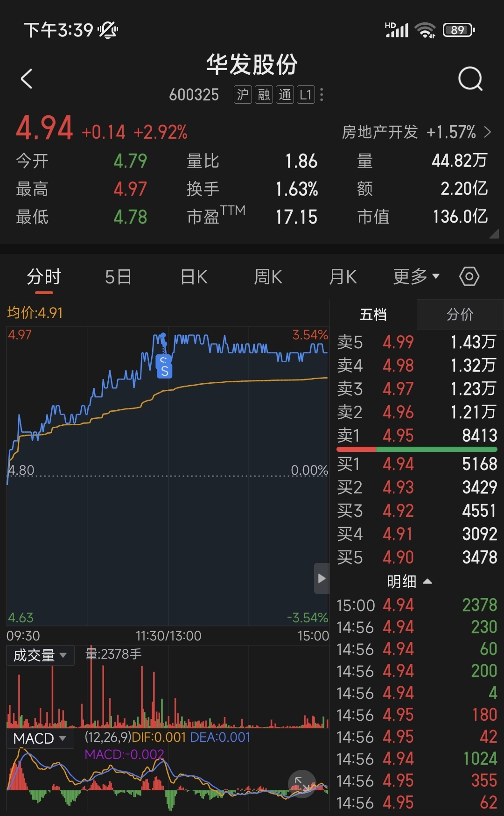
Task: Switch to 周K chart tab
Action: [268, 277]
